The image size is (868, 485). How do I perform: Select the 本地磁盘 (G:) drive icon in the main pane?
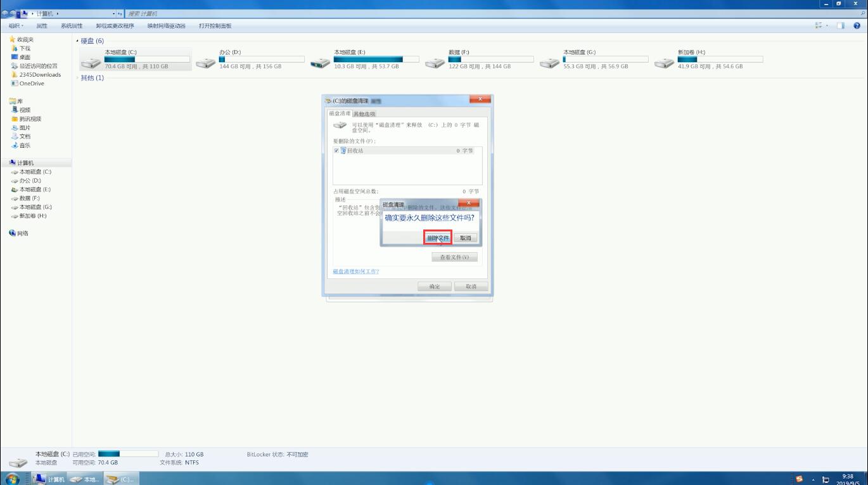point(550,63)
